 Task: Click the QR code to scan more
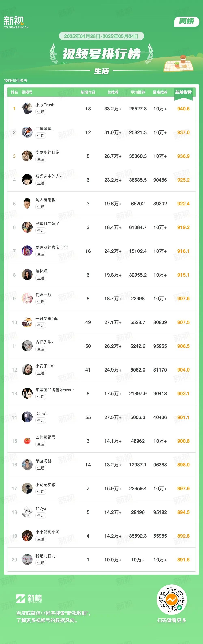tap(172, 599)
